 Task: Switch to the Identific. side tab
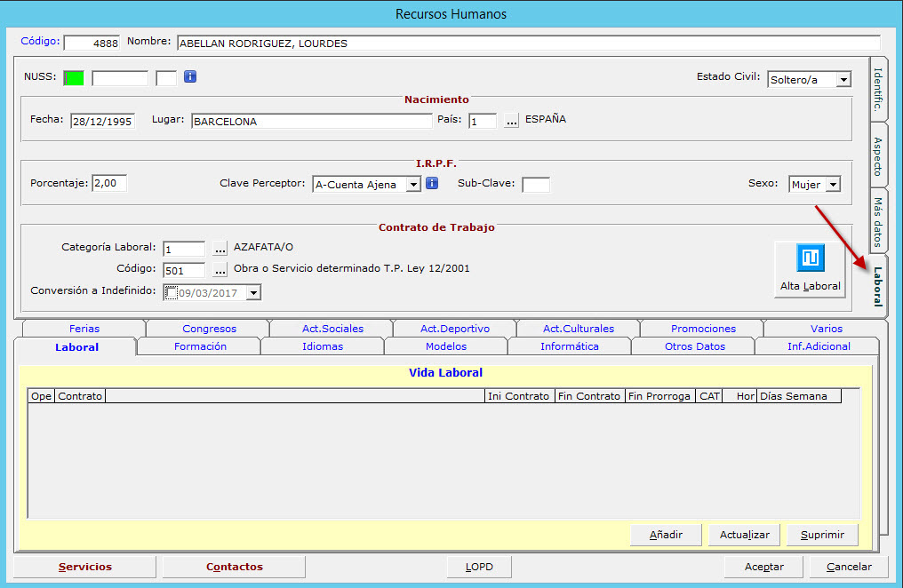coord(877,90)
